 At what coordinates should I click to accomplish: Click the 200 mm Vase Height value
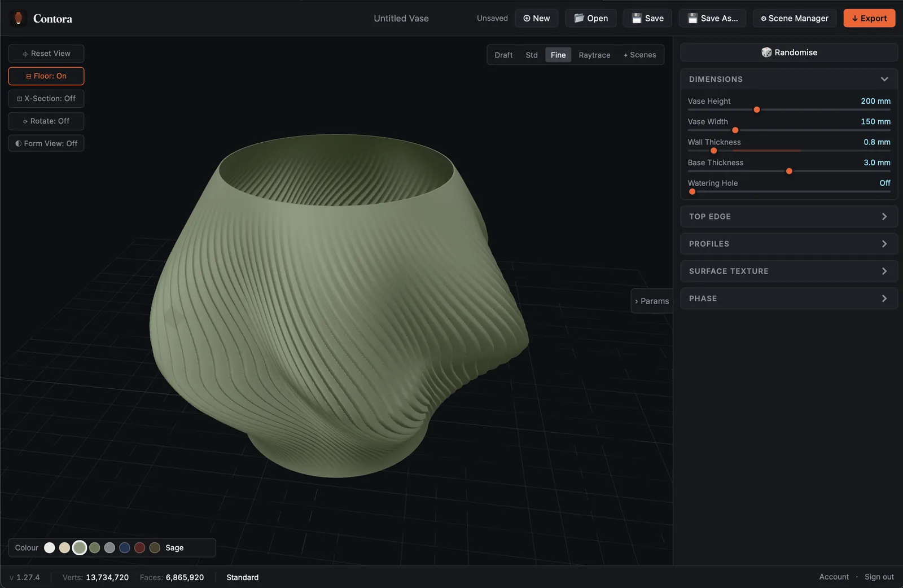(875, 101)
